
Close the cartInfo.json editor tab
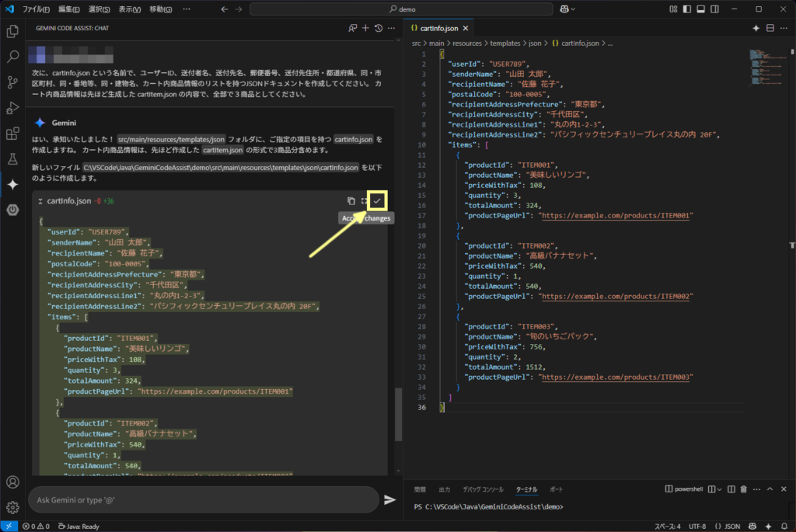[466, 29]
